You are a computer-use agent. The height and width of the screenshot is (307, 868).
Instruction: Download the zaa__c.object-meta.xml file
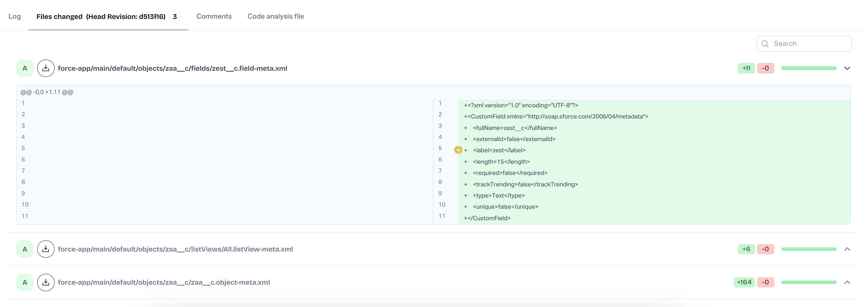[46, 283]
